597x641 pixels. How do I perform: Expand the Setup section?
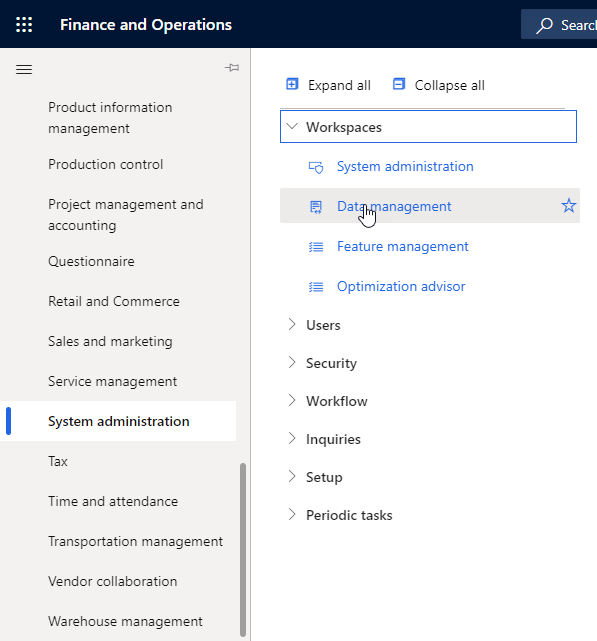[292, 477]
